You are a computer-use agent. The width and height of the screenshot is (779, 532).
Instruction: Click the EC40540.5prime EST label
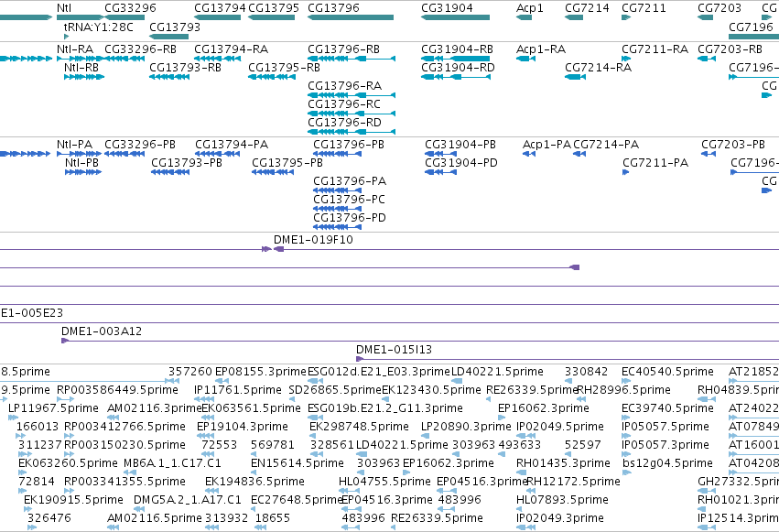(x=667, y=372)
